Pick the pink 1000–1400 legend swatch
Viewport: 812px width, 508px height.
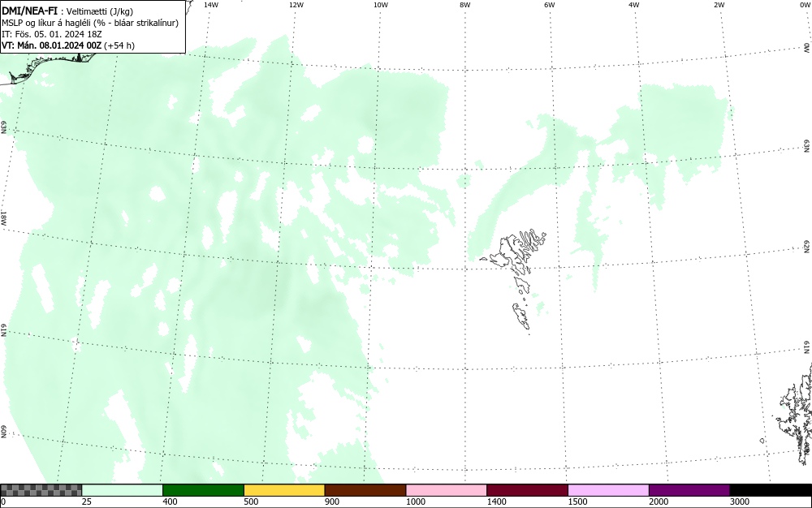click(x=447, y=490)
